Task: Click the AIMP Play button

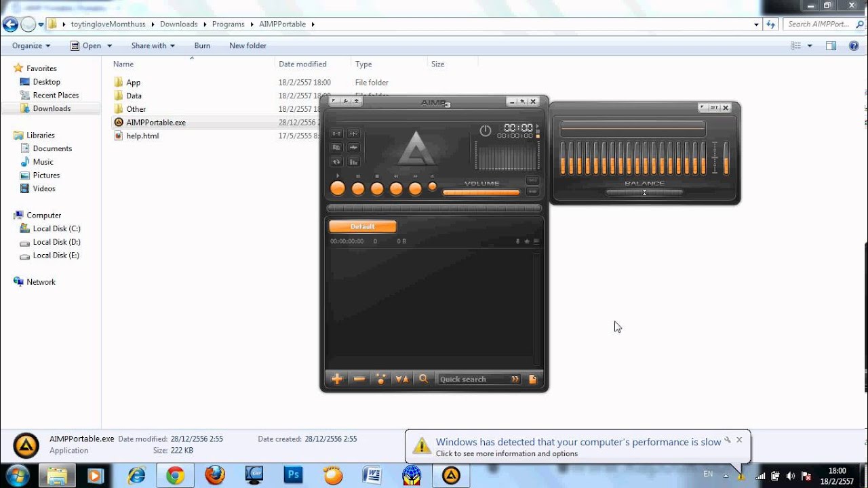Action: [338, 189]
